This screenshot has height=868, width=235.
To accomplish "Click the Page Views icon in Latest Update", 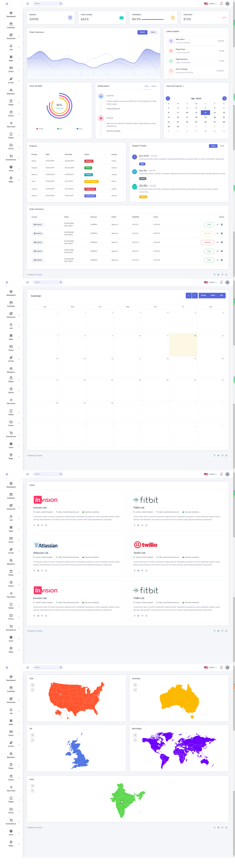I will (171, 51).
